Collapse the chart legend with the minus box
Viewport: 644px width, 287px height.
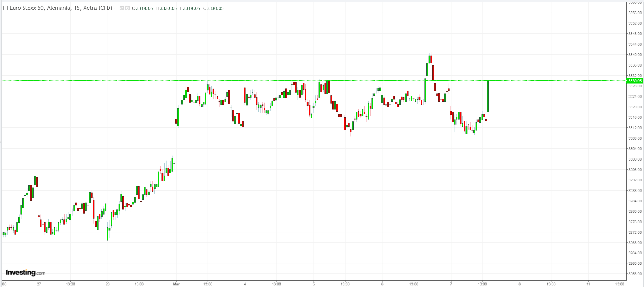(x=6, y=8)
